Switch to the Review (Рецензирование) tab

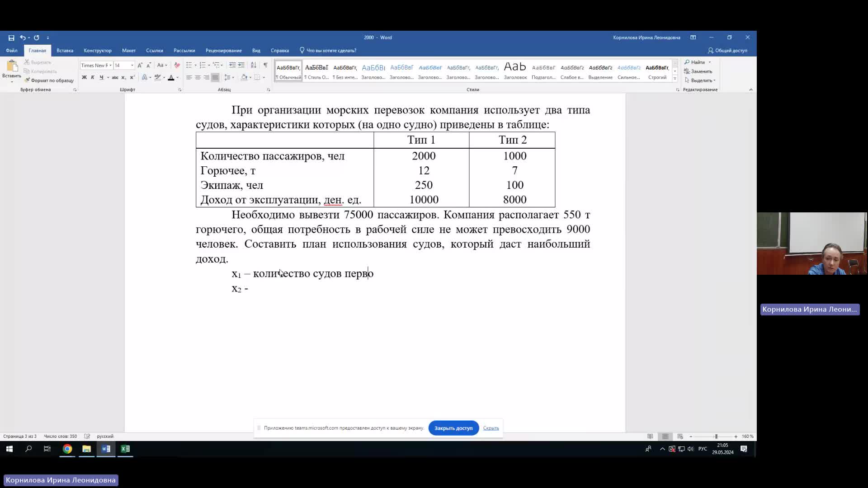[x=223, y=51]
